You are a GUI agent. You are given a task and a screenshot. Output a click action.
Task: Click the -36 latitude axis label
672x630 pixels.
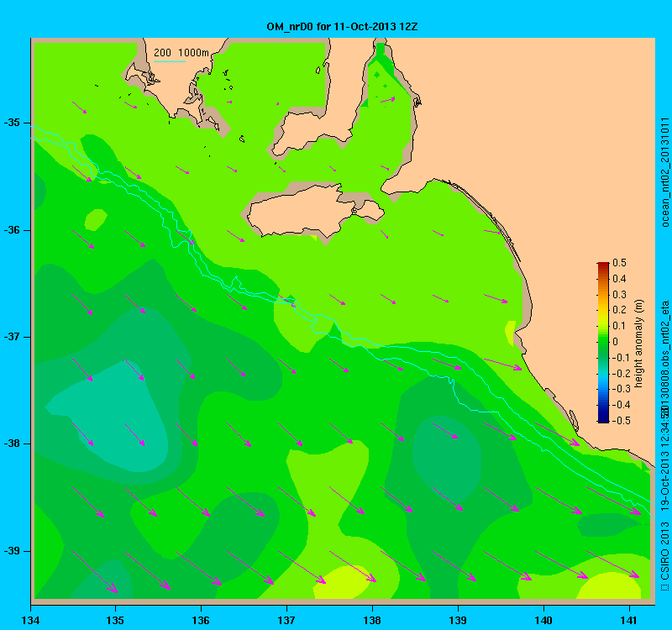[12, 230]
